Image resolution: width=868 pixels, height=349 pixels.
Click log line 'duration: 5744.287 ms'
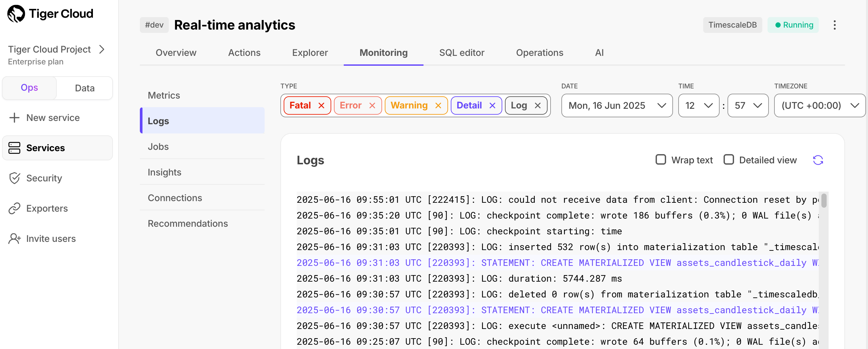coord(459,279)
